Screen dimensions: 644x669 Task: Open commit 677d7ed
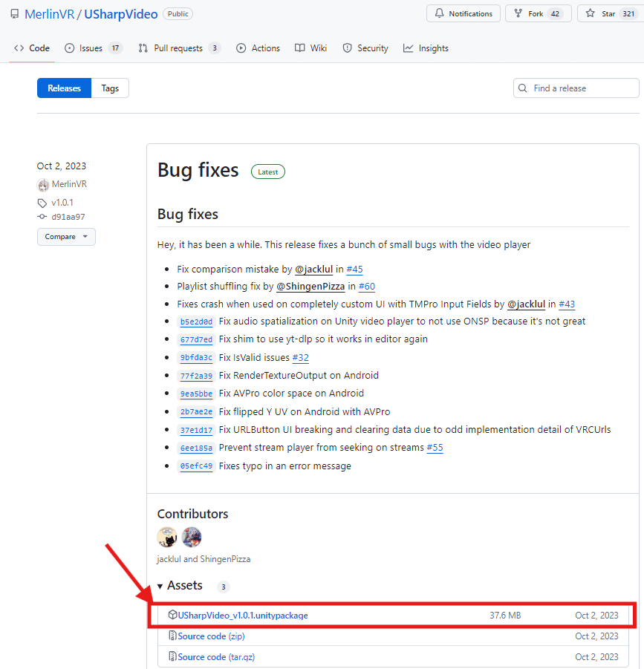coord(196,339)
